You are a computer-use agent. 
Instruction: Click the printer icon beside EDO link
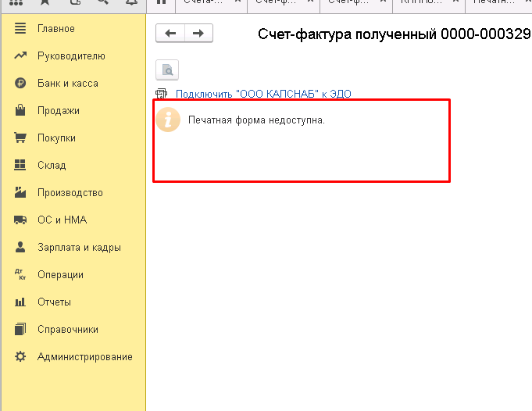click(x=162, y=94)
